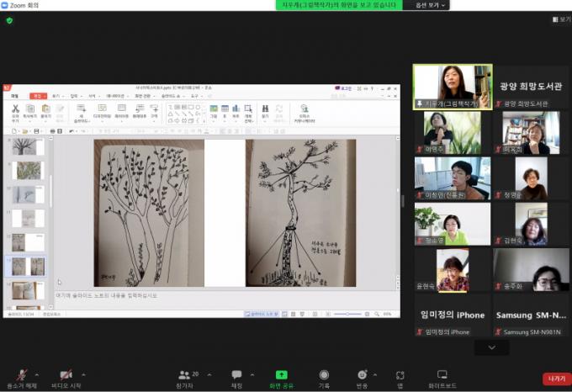Click the red 나가기 leave button

click(555, 379)
